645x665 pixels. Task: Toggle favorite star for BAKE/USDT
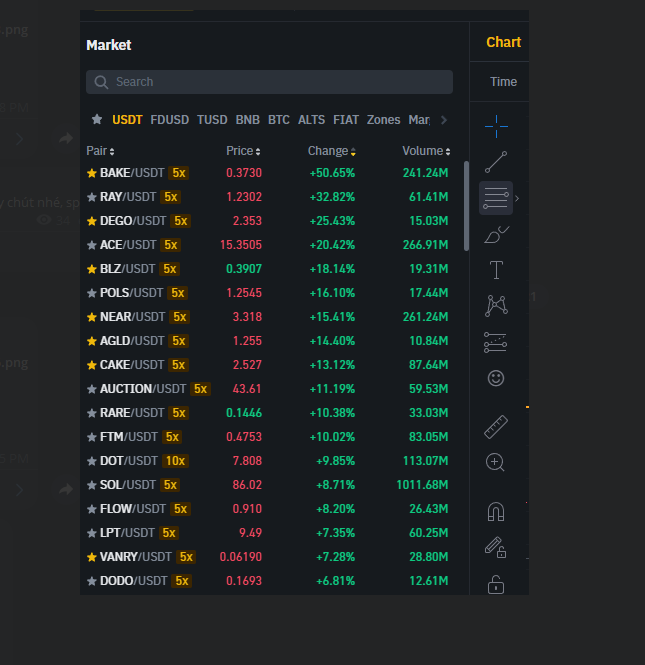(x=92, y=173)
